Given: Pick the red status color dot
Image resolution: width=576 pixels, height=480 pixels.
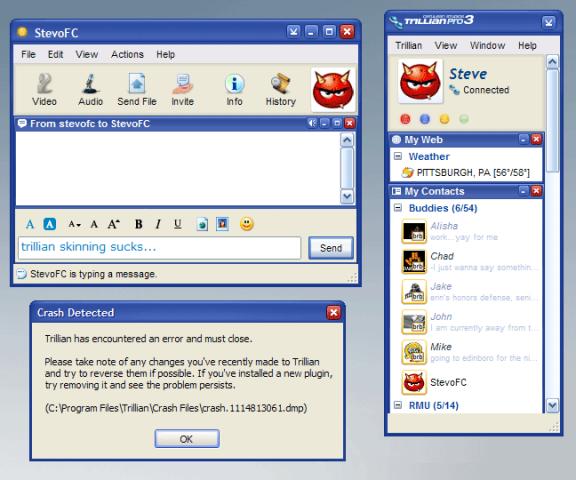Looking at the screenshot, I should tap(405, 119).
